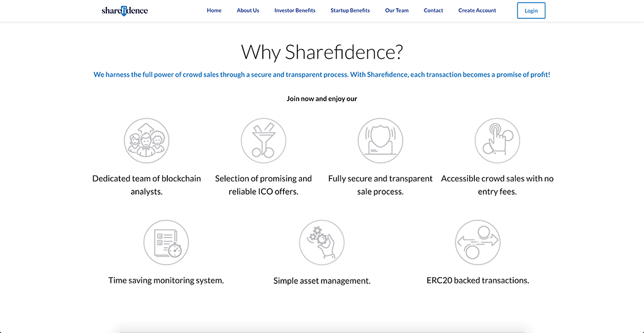The height and width of the screenshot is (333, 644).
Task: Click the Sharefidence logo
Action: (x=125, y=11)
